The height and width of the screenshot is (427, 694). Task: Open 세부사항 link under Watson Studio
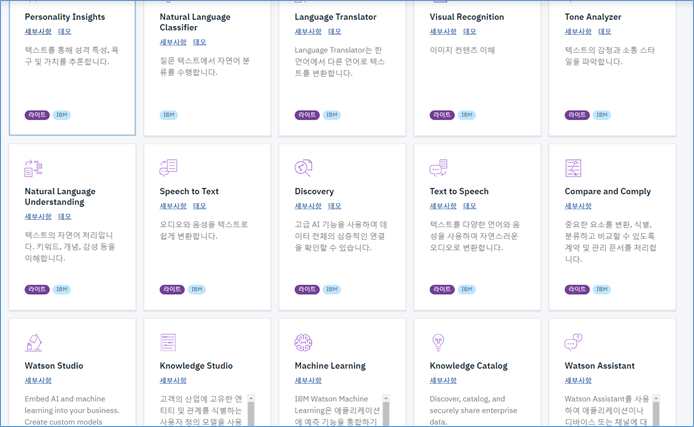pos(38,380)
